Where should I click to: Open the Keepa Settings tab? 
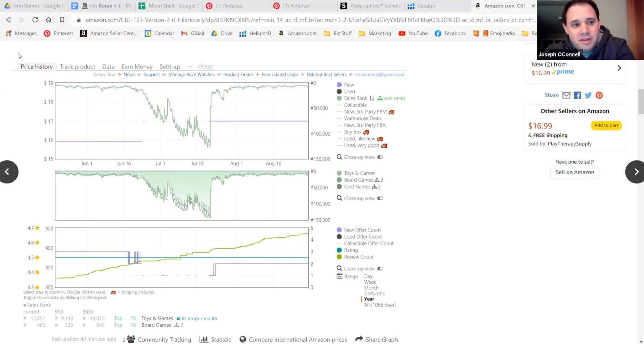pyautogui.click(x=170, y=67)
